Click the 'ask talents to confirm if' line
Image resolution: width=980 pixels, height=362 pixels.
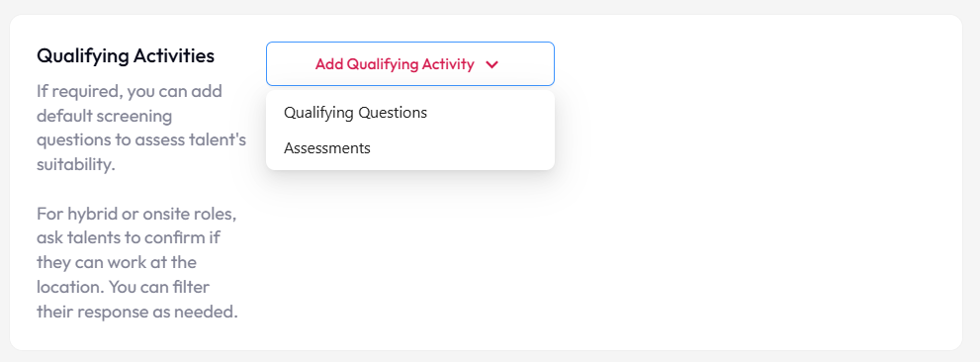[x=129, y=238]
